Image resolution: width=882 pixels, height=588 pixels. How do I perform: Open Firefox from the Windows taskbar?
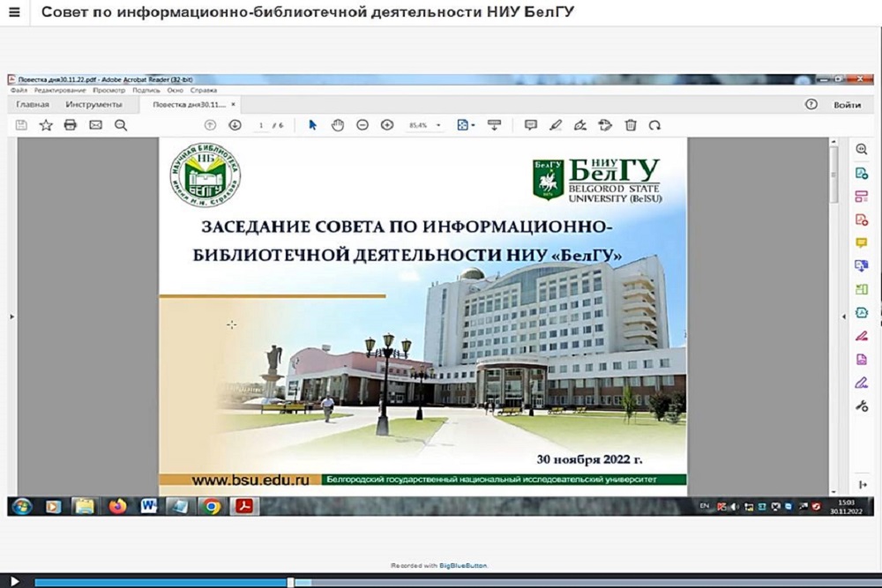coord(117,506)
